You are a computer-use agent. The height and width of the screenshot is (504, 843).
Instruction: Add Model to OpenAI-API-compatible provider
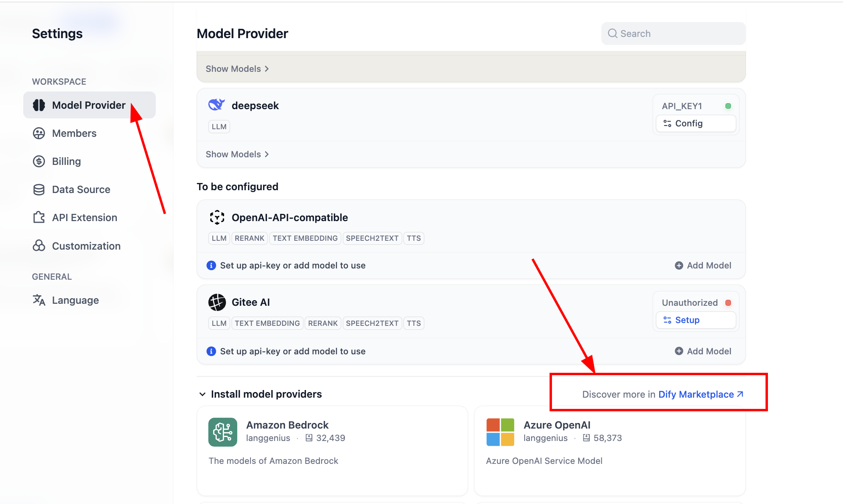coord(703,265)
